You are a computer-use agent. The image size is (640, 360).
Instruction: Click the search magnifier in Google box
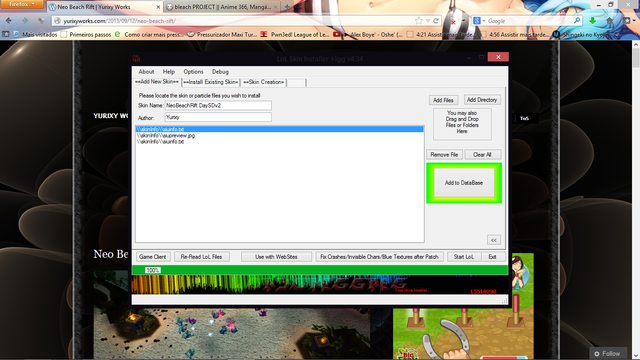coord(577,20)
